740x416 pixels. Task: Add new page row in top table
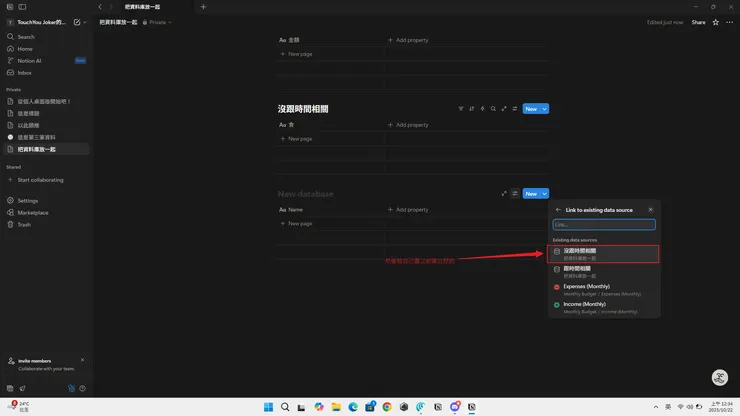pyautogui.click(x=296, y=54)
